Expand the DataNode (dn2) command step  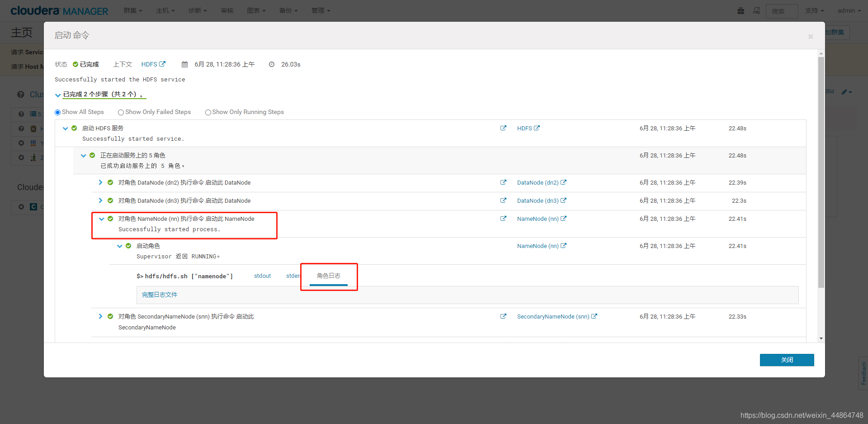(100, 182)
